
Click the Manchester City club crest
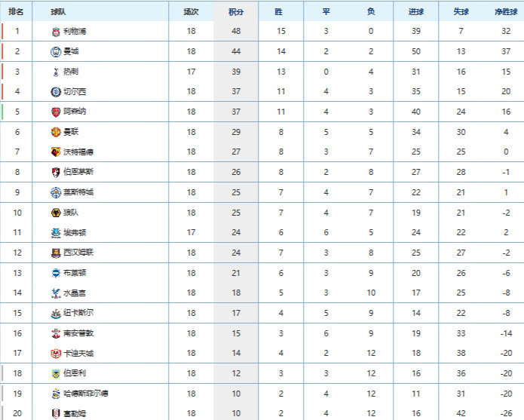tap(56, 52)
